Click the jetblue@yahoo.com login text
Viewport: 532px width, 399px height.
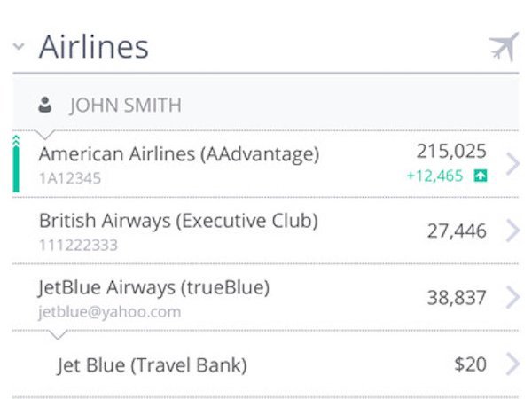pos(109,312)
